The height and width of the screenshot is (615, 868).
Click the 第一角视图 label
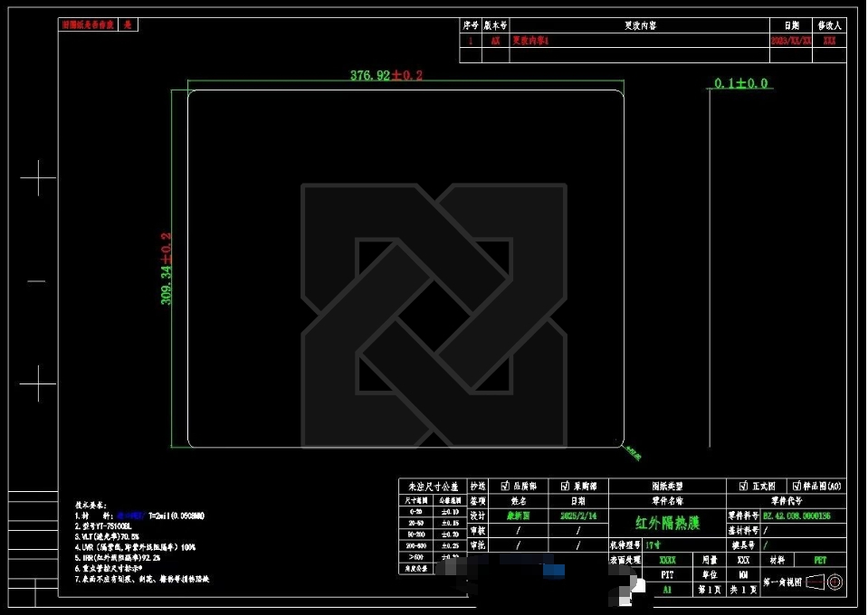(x=782, y=582)
